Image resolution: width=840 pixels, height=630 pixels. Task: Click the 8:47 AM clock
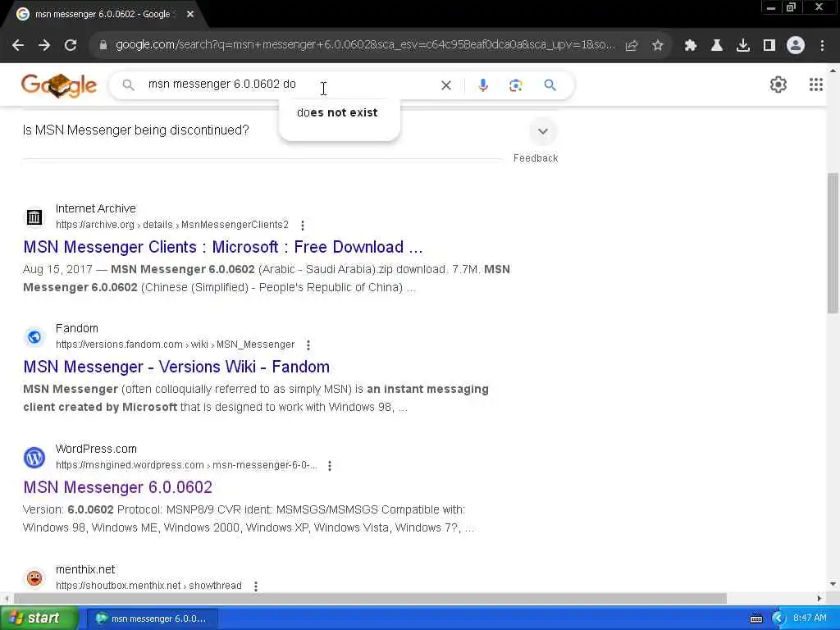(810, 619)
